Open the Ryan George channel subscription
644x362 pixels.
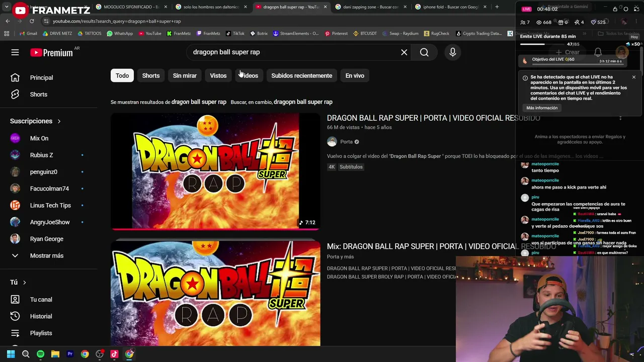47,239
